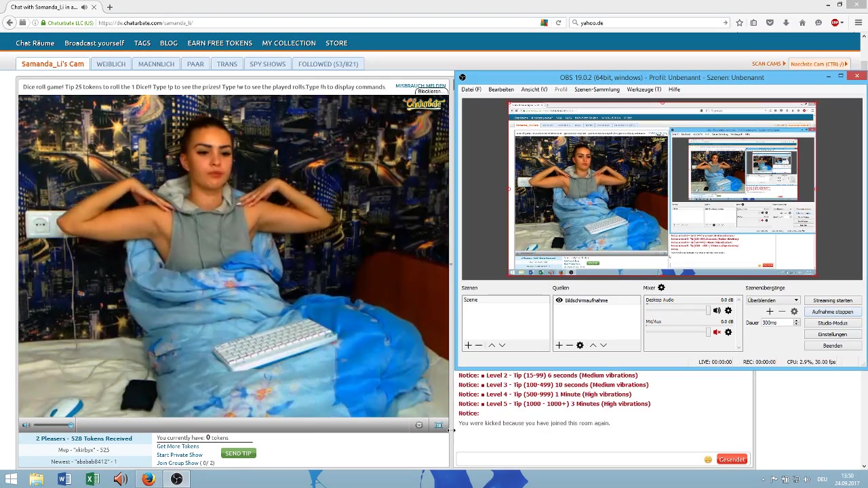Open the Werkzeuge (T) menu in OBS

point(644,89)
